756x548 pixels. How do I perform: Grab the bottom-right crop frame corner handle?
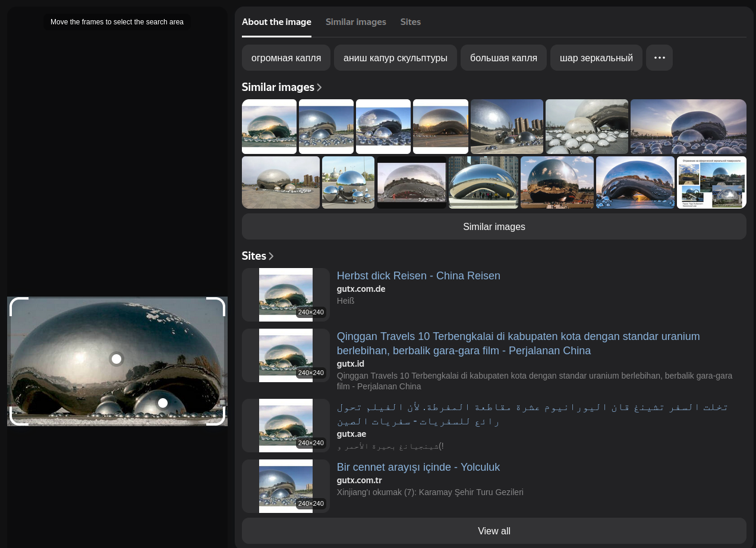tap(216, 416)
